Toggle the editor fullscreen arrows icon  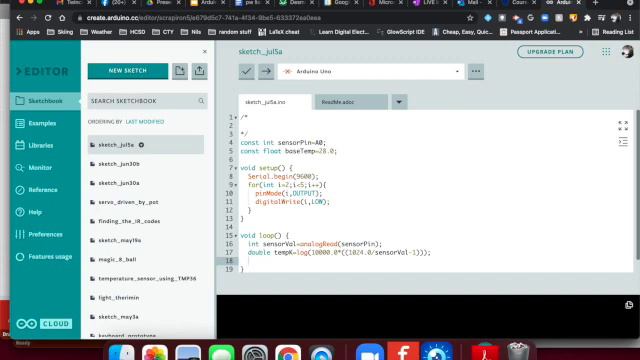coord(623,125)
